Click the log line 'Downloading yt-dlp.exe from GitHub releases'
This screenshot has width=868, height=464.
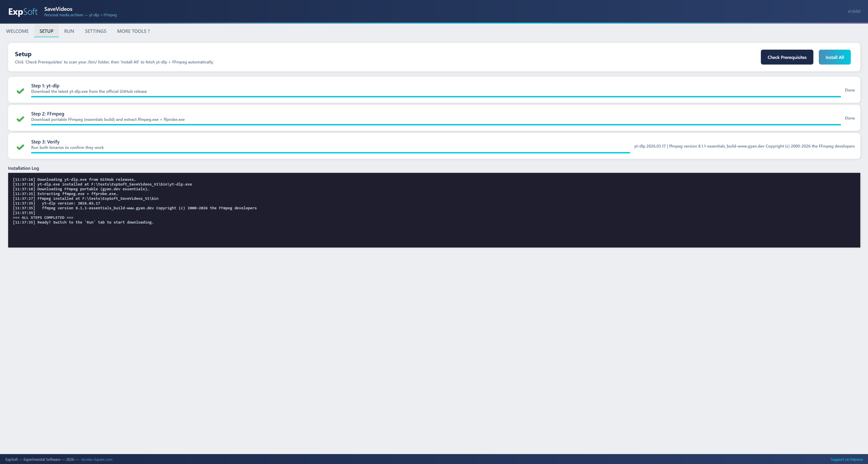(74, 179)
